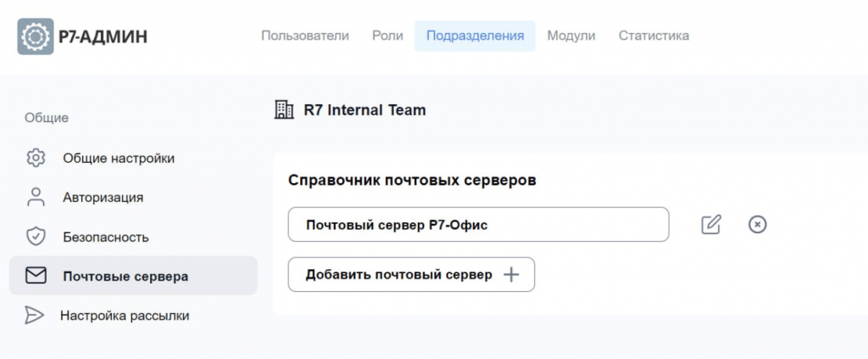
Task: Click the Общие section label
Action: [47, 117]
